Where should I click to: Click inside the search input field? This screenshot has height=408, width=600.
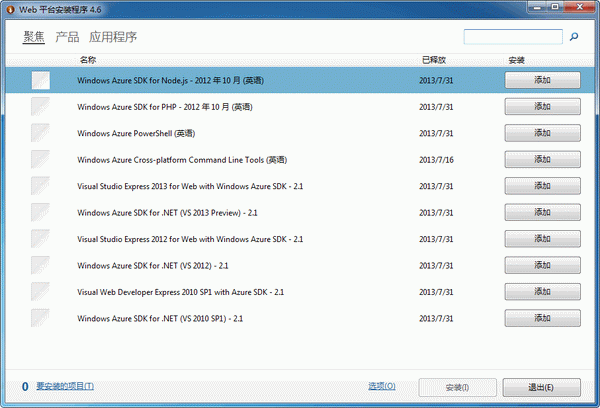coord(513,37)
